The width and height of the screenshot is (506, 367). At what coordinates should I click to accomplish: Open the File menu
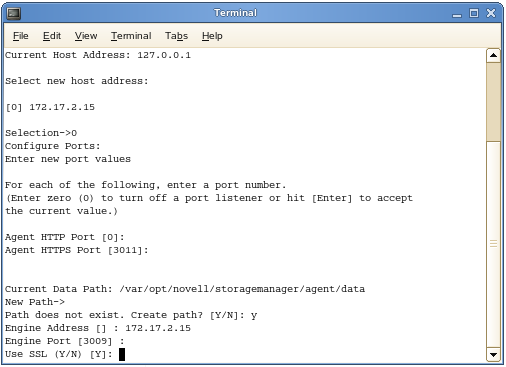21,36
